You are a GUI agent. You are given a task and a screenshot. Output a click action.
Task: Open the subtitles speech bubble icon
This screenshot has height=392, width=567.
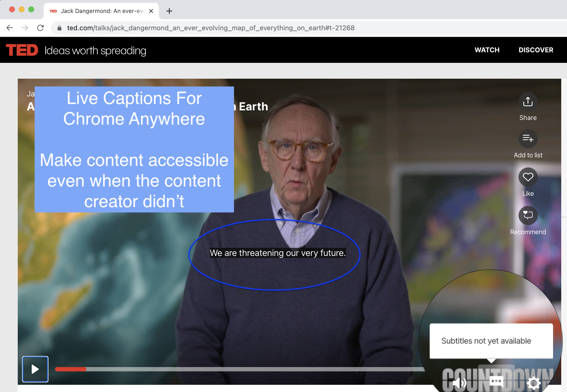pos(496,382)
